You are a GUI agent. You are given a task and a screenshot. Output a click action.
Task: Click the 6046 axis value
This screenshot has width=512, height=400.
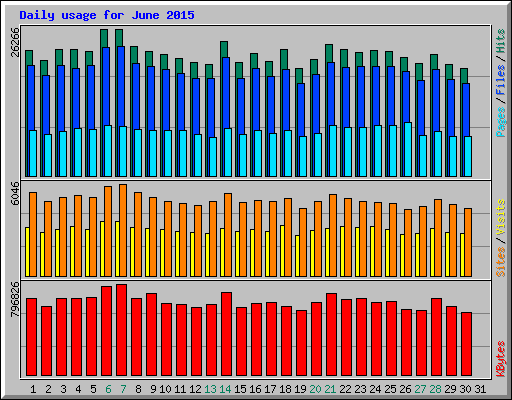(15, 193)
